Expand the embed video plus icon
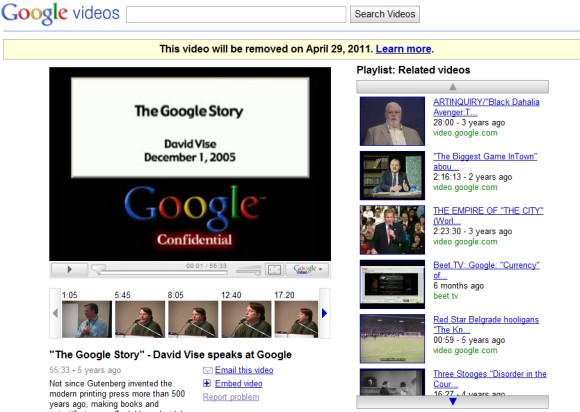Viewport: 580px width, 412px height. pyautogui.click(x=207, y=384)
